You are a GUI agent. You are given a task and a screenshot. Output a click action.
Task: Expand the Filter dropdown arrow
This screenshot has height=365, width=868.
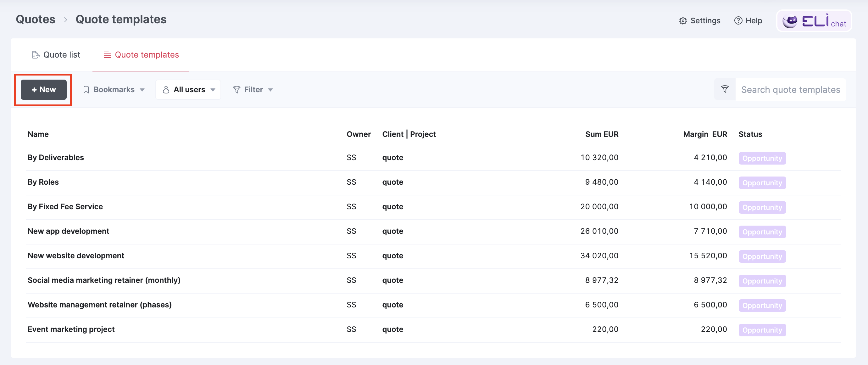tap(270, 90)
